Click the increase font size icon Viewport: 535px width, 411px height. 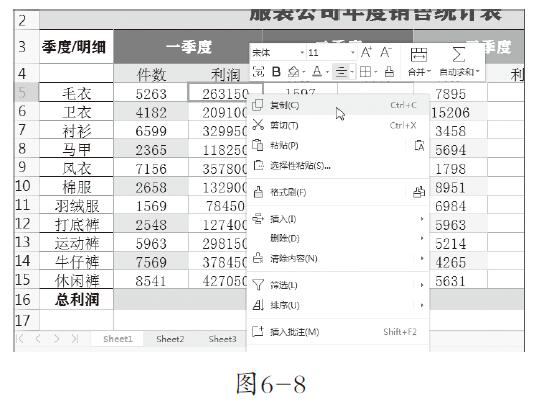click(x=366, y=53)
